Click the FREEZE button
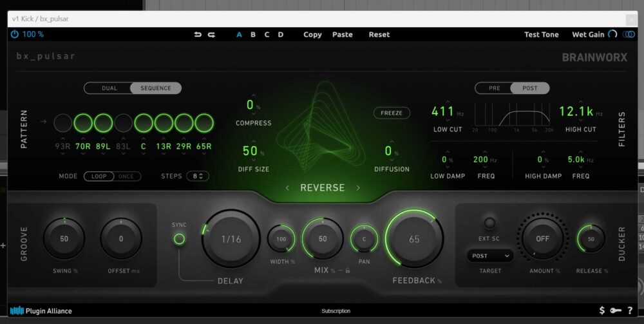The height and width of the screenshot is (324, 644). 392,113
